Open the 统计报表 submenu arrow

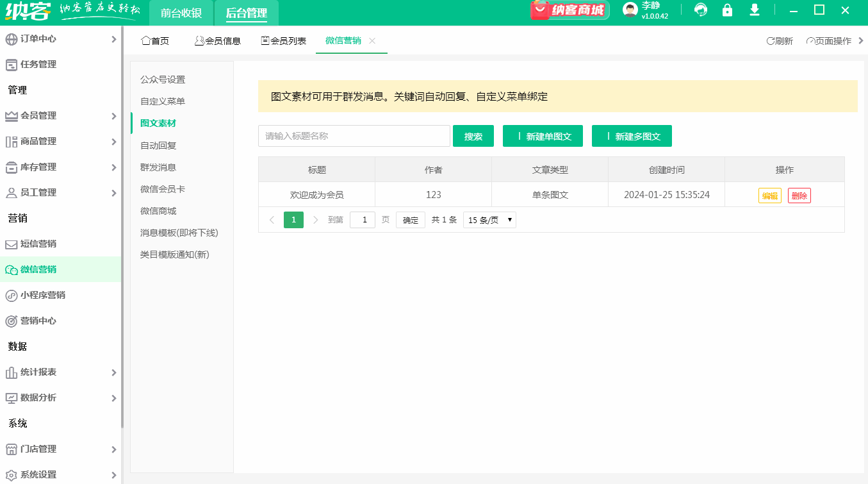(115, 372)
